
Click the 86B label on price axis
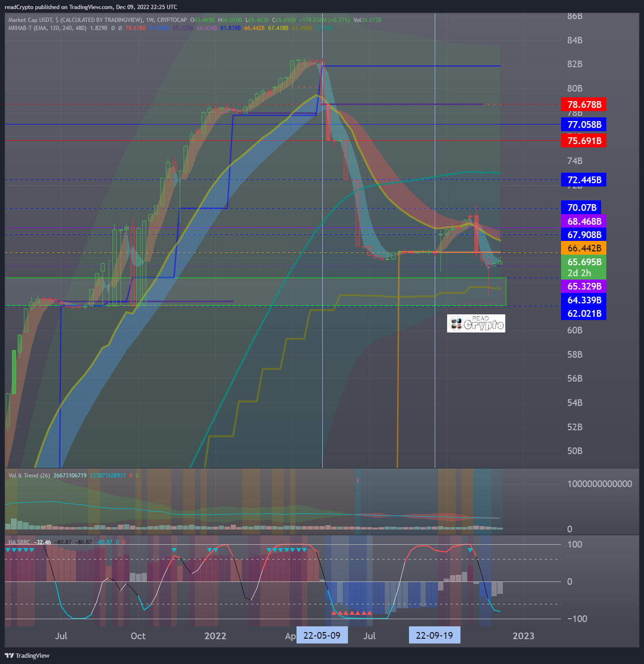point(575,16)
